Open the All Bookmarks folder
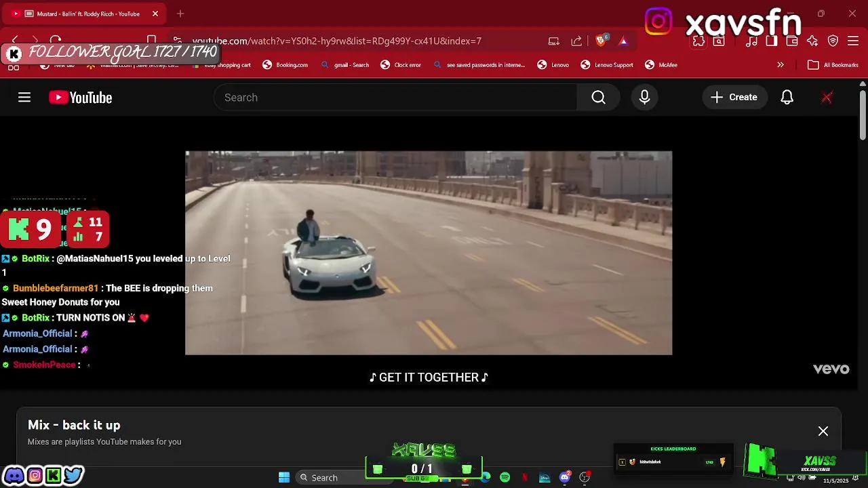This screenshot has height=488, width=868. coord(833,65)
